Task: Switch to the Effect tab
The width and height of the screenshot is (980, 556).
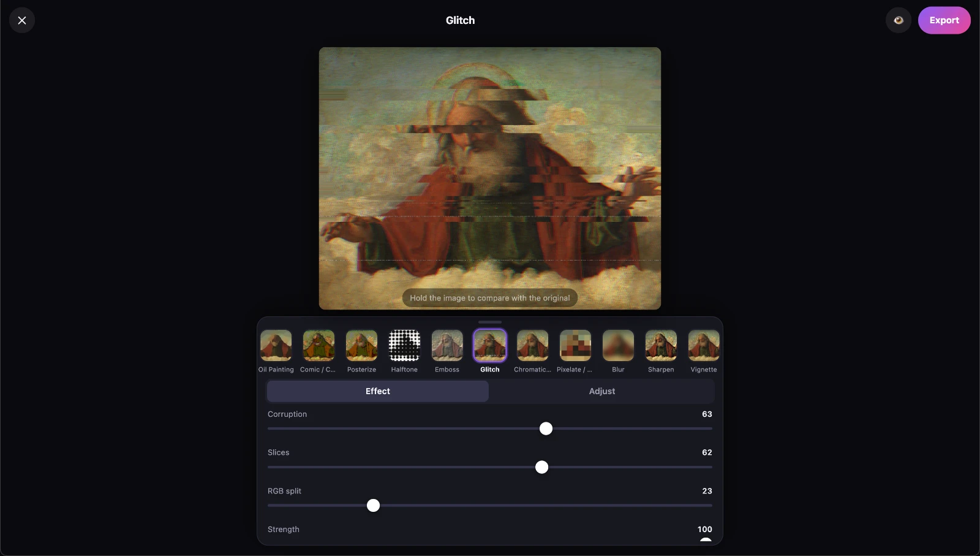Action: (x=378, y=391)
